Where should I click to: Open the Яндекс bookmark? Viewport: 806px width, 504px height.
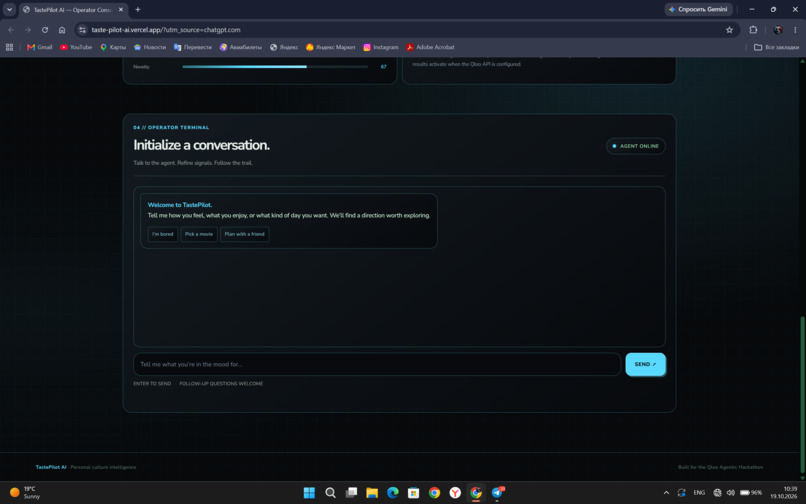point(284,47)
